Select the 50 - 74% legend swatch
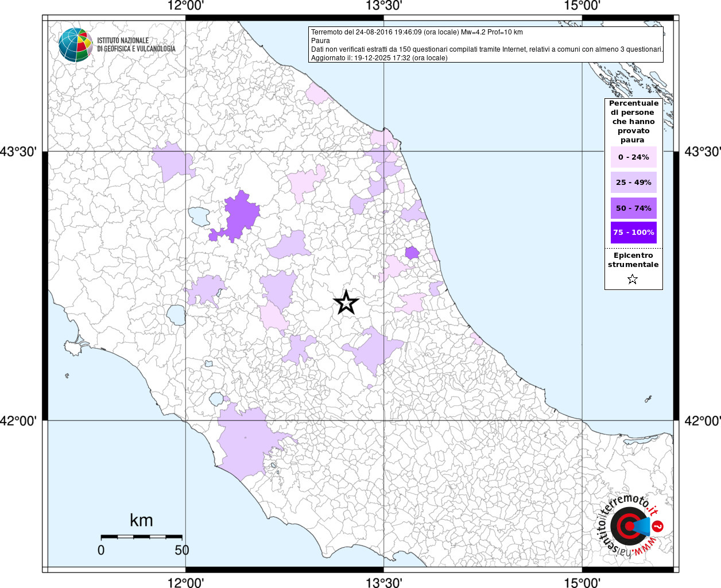721x588 pixels. (x=633, y=208)
